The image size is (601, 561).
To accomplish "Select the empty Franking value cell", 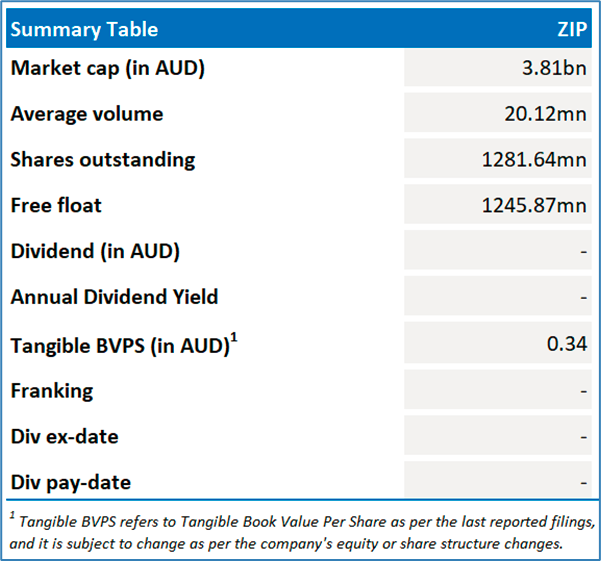I will [x=497, y=391].
